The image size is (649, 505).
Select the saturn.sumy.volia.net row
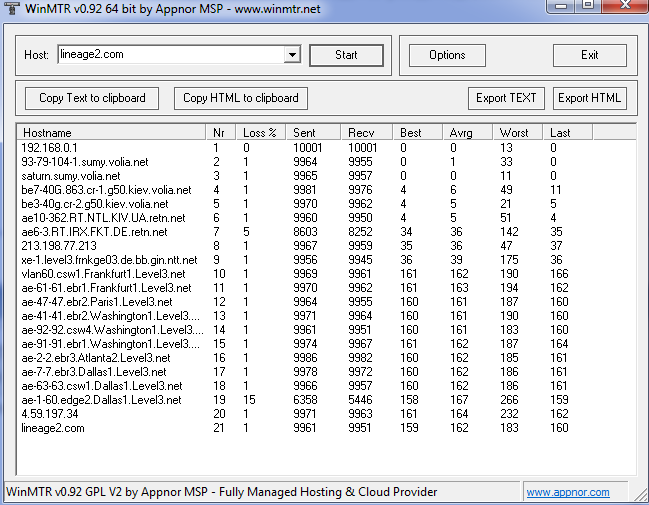pyautogui.click(x=326, y=176)
